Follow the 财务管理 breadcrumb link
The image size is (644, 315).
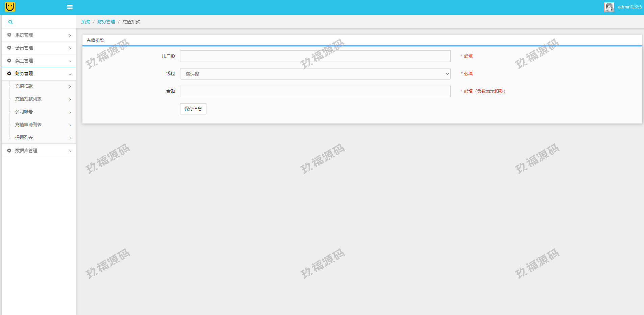pos(106,22)
